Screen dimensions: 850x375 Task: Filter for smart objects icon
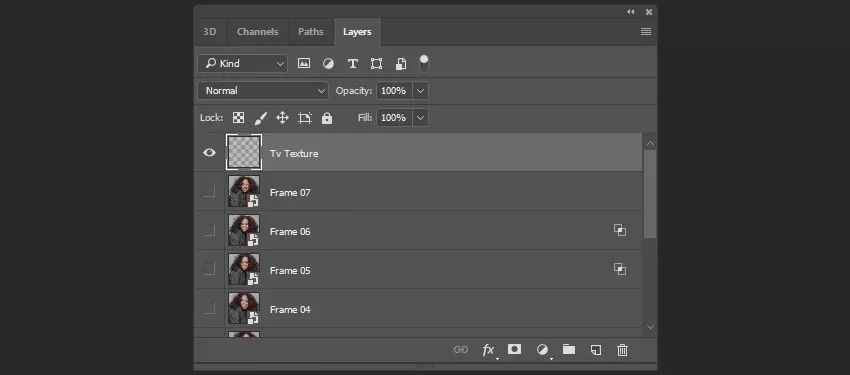pos(401,63)
